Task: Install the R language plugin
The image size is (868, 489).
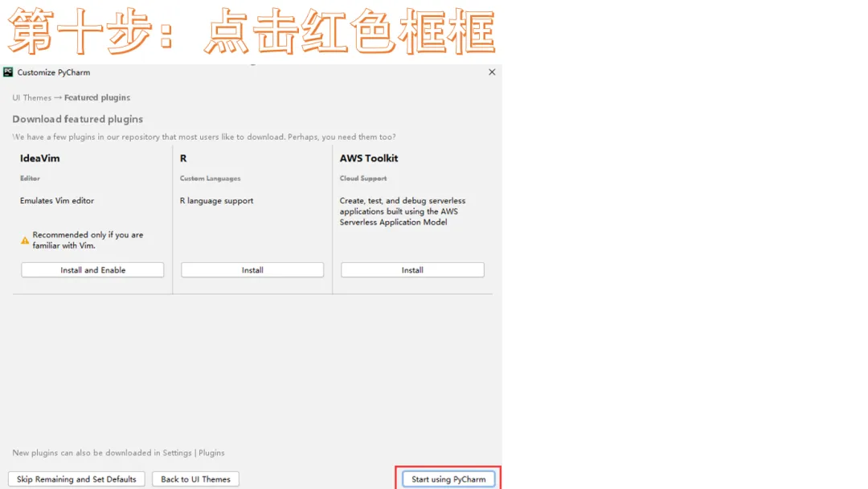Action: coord(252,269)
